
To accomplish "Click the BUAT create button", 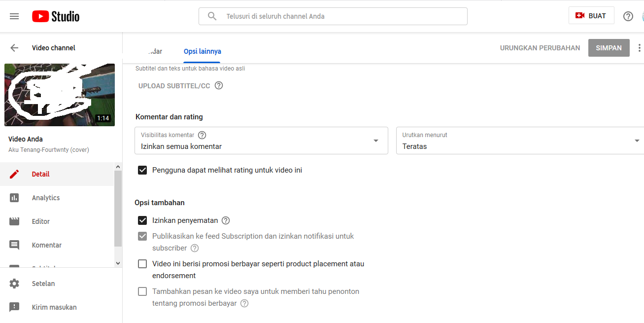I will click(x=591, y=16).
